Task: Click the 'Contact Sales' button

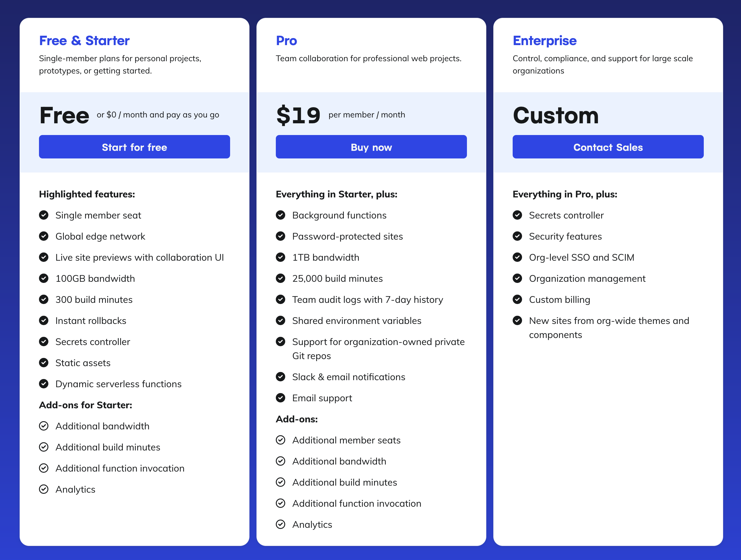Action: [608, 146]
